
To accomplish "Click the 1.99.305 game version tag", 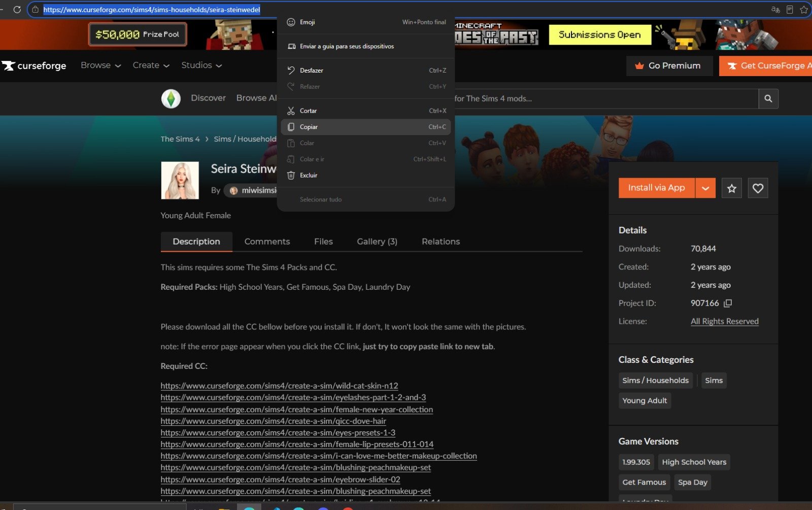I will click(x=636, y=462).
